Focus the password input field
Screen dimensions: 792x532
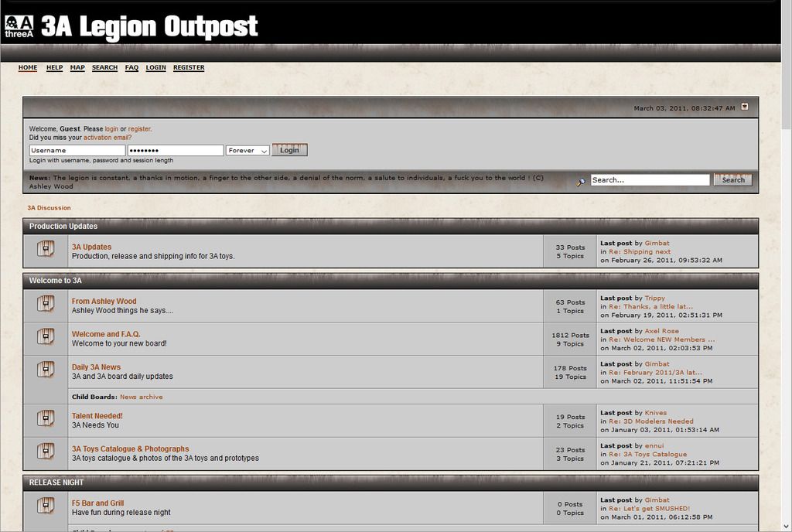tap(176, 151)
